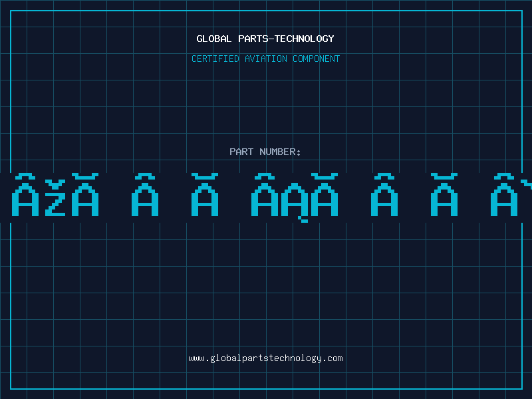This screenshot has width=532, height=399.
Task: Click the cut-off tilde at the part number's end
Action: pos(527,182)
